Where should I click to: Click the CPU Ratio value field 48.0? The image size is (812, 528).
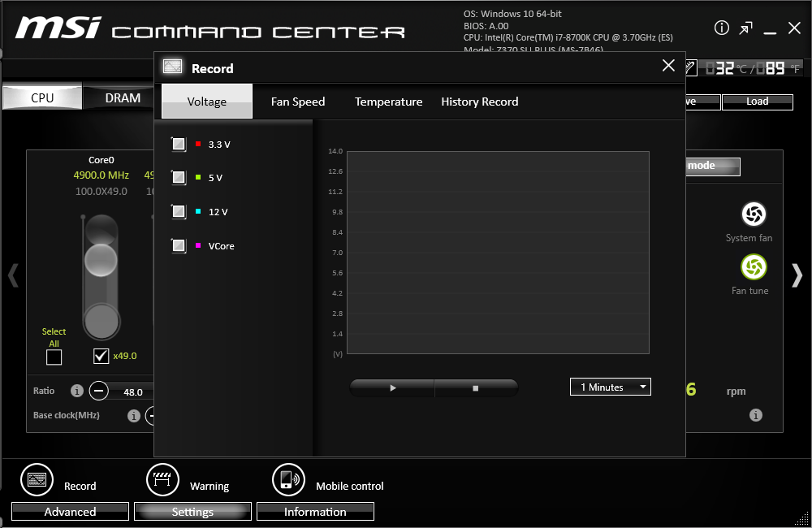point(132,392)
